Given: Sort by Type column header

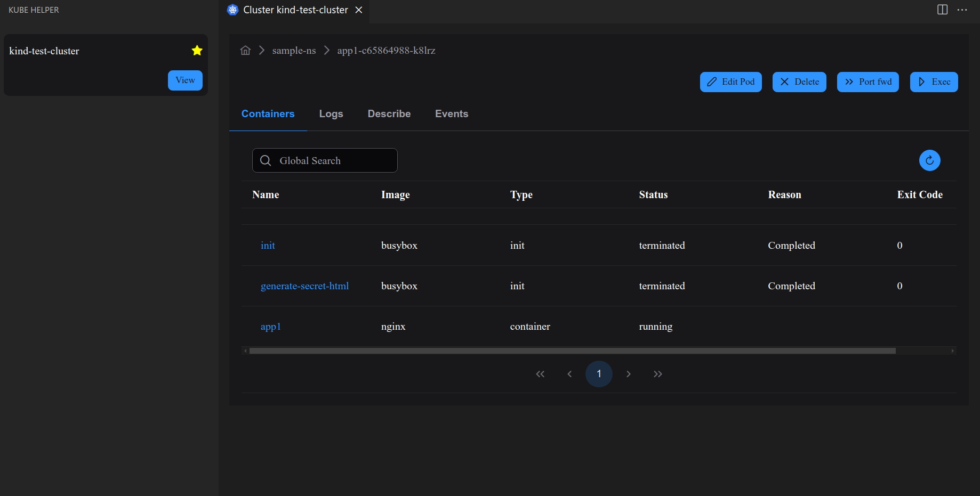Looking at the screenshot, I should tap(521, 194).
